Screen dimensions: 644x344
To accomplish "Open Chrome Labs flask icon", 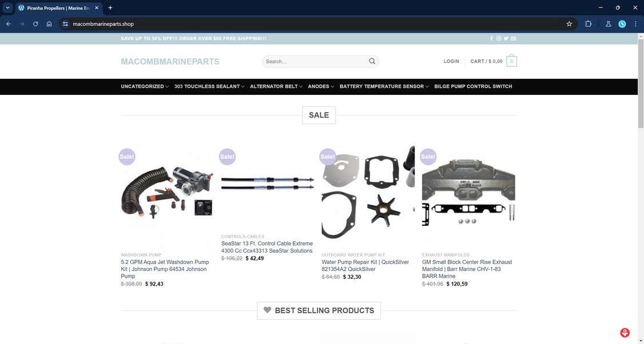I will point(609,24).
